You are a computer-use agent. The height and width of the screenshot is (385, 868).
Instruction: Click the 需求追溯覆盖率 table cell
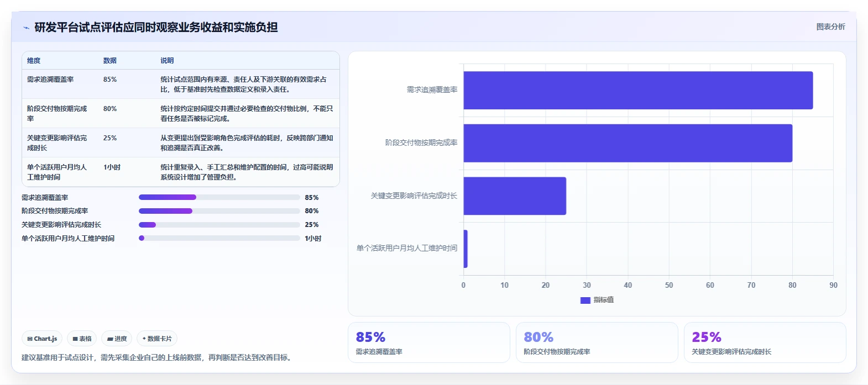point(50,80)
